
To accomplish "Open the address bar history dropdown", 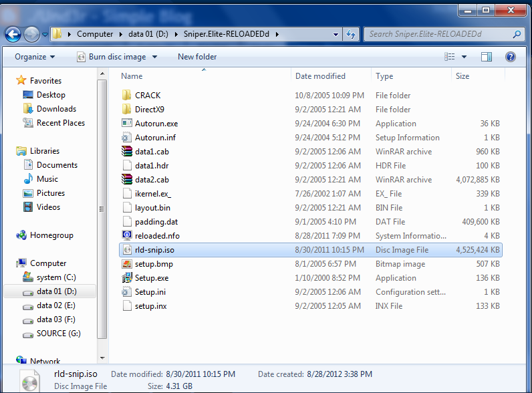I will click(x=336, y=34).
